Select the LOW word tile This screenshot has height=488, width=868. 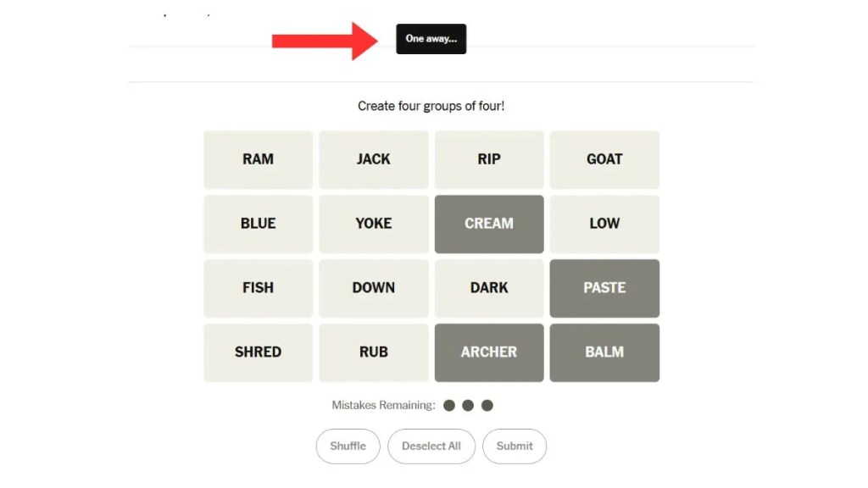[604, 224]
